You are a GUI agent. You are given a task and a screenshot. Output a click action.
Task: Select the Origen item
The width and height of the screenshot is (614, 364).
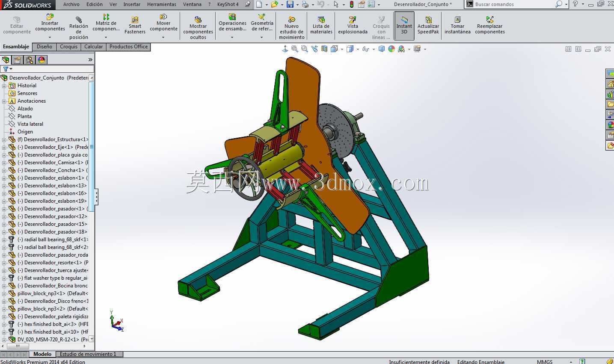[25, 132]
